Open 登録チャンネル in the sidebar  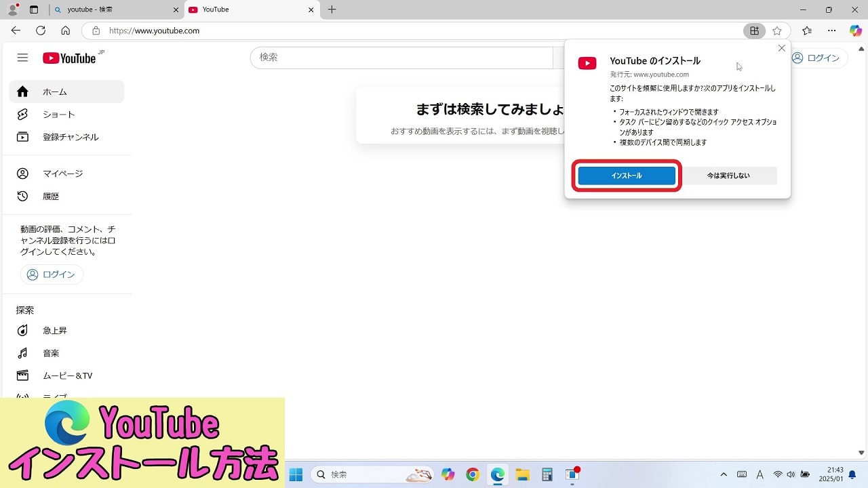[66, 137]
